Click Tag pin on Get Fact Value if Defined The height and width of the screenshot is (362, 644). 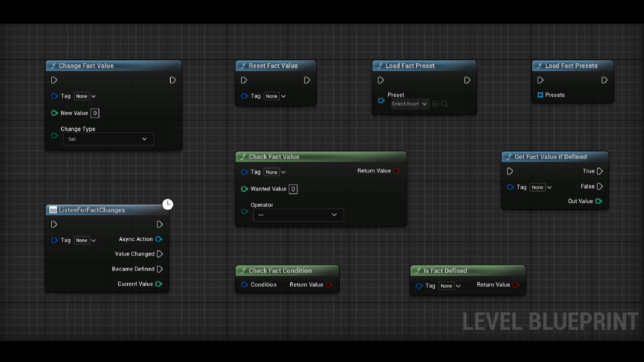tap(510, 187)
